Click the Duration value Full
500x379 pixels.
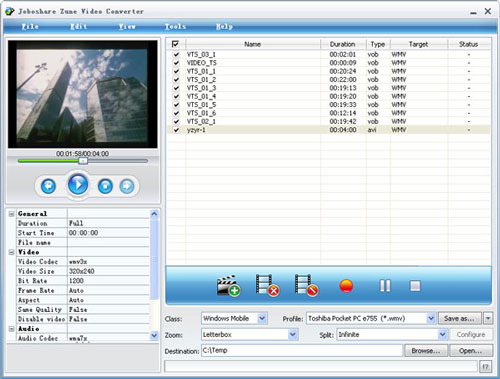pos(76,223)
